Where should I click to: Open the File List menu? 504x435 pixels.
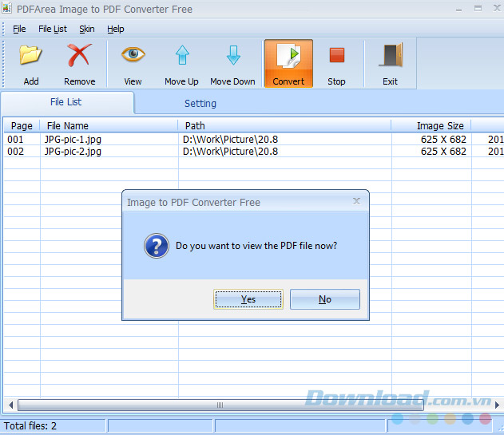click(x=53, y=29)
